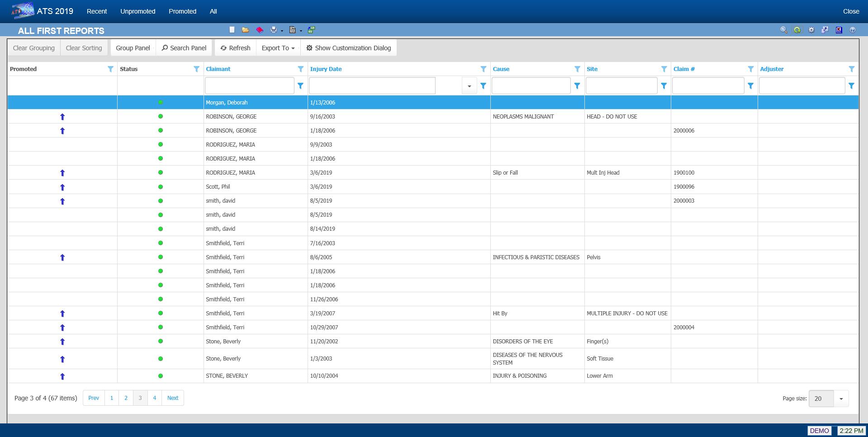Image resolution: width=868 pixels, height=437 pixels.
Task: Open the Export To dropdown
Action: (x=278, y=48)
